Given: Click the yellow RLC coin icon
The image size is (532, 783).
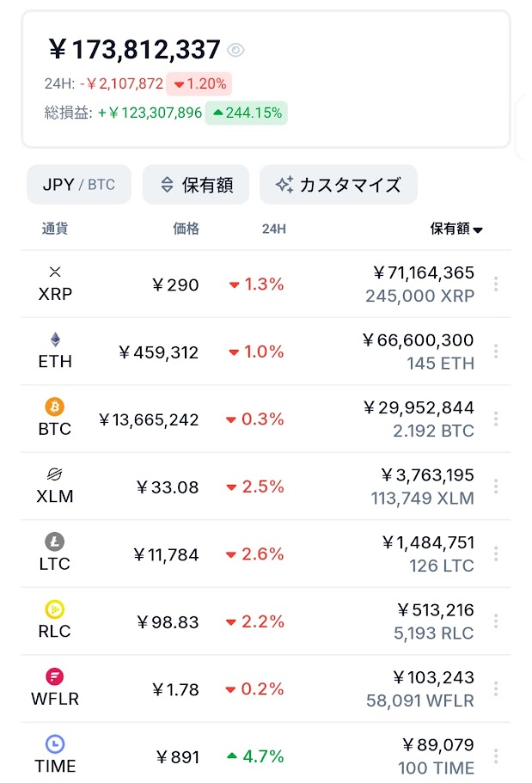Looking at the screenshot, I should pos(55,609).
